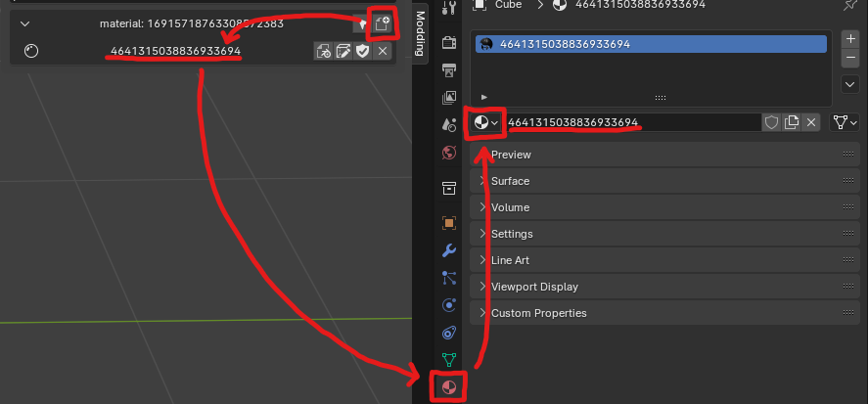Click the checked shield icon in Modding row
This screenshot has height=404, width=868.
[363, 52]
